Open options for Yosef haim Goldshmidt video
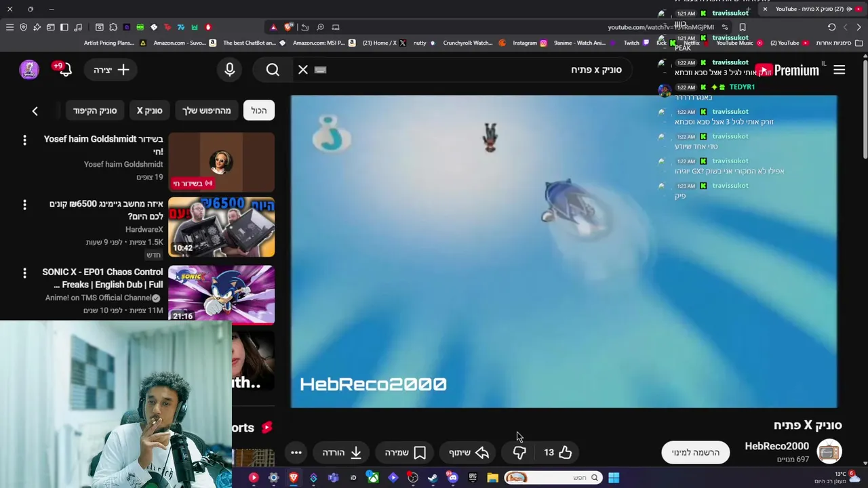The height and width of the screenshot is (488, 868). click(24, 140)
